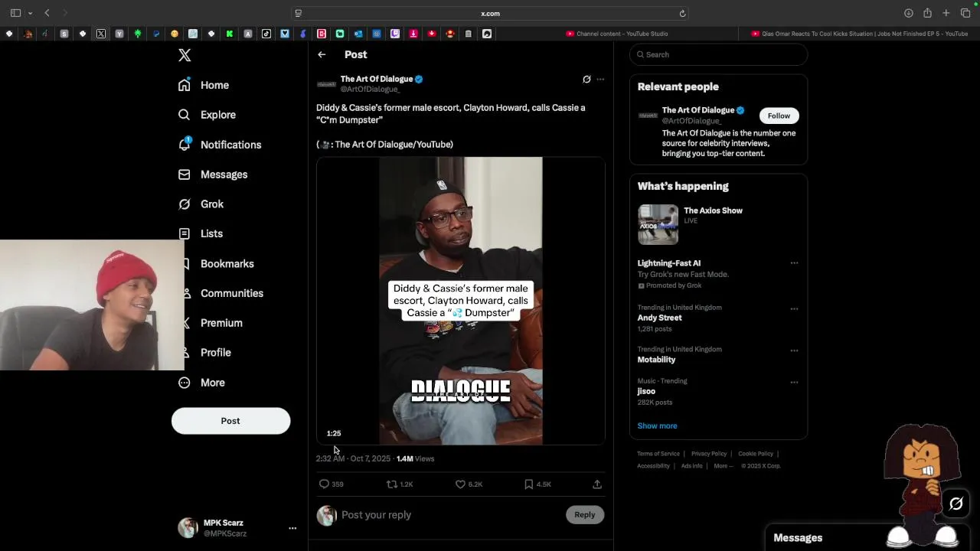Open post's three-dot more menu
This screenshot has width=980, height=551.
[x=600, y=79]
